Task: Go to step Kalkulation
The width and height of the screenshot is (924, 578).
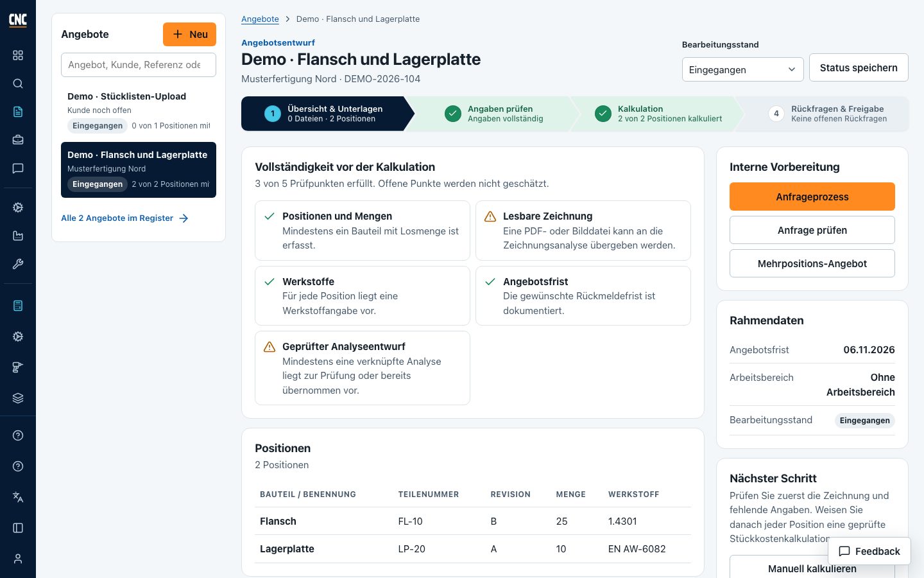Action: [x=658, y=114]
